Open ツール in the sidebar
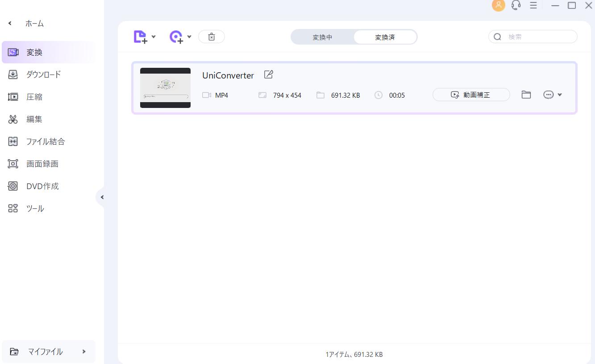 48,208
